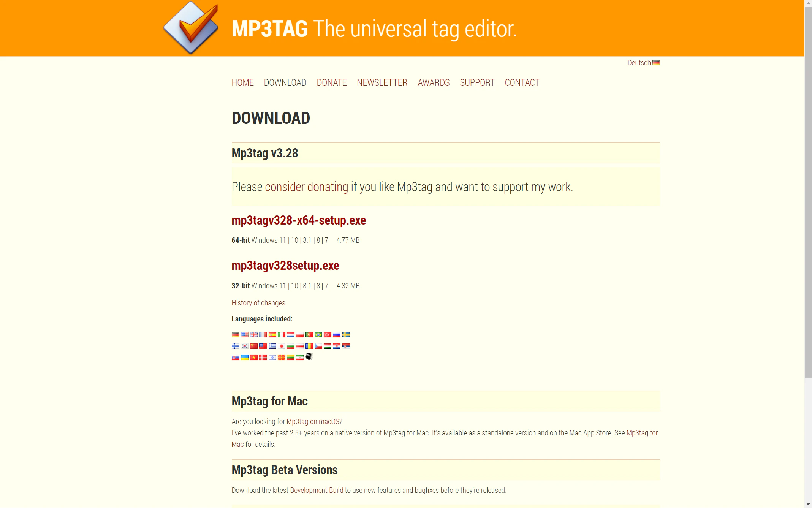Viewport: 812px width, 508px height.
Task: Click the Mp3tag checkmark logo icon
Action: 191,27
